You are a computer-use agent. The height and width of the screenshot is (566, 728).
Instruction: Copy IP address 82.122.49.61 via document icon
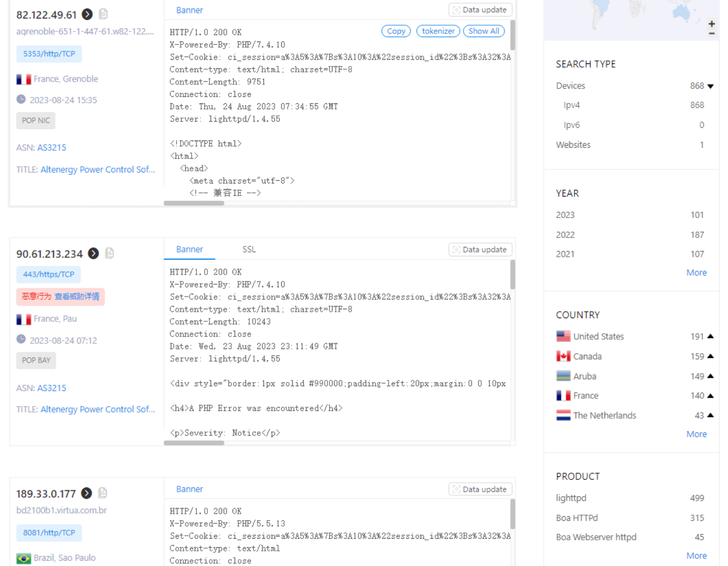[103, 14]
